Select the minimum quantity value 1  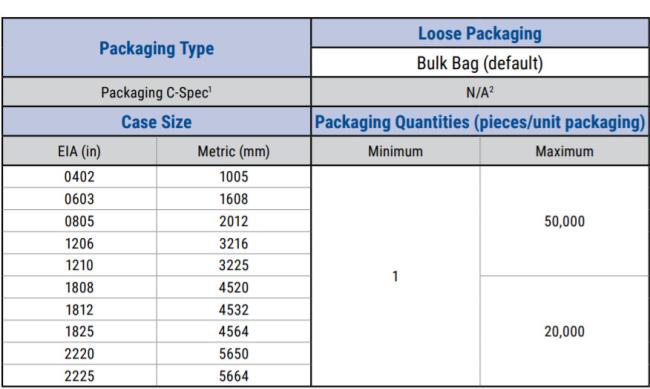tap(395, 276)
